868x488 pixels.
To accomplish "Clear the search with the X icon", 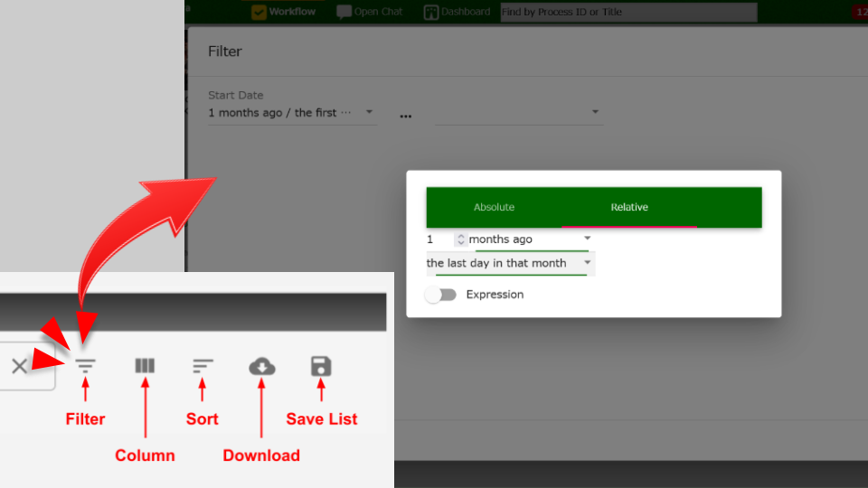I will (x=19, y=366).
